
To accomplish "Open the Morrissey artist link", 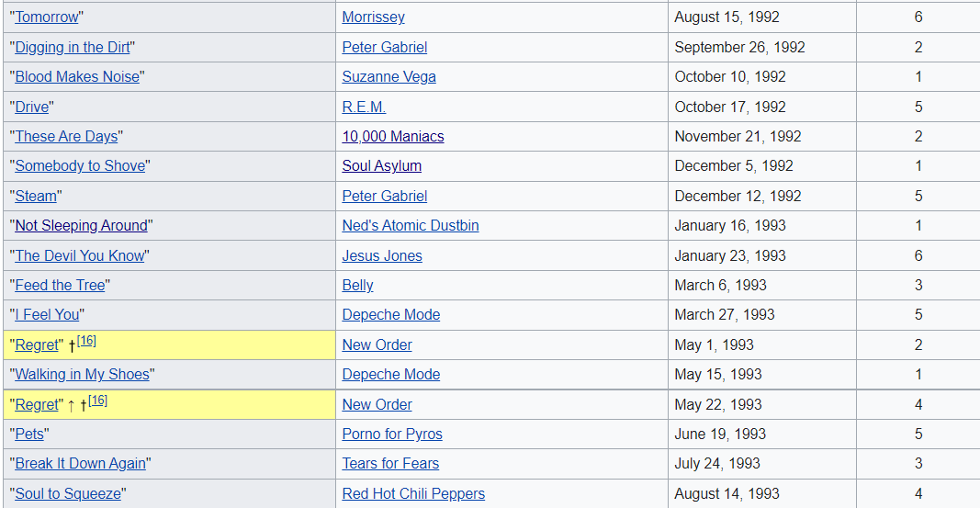I will coord(373,17).
